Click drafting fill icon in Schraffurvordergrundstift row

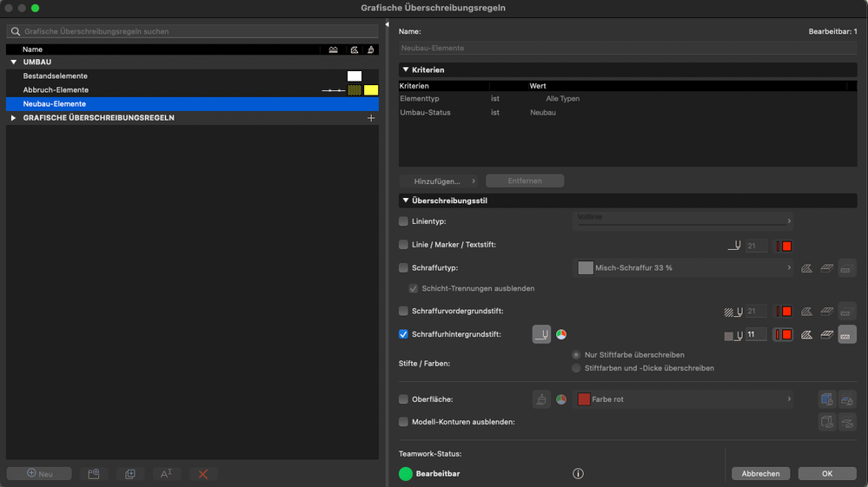(806, 312)
